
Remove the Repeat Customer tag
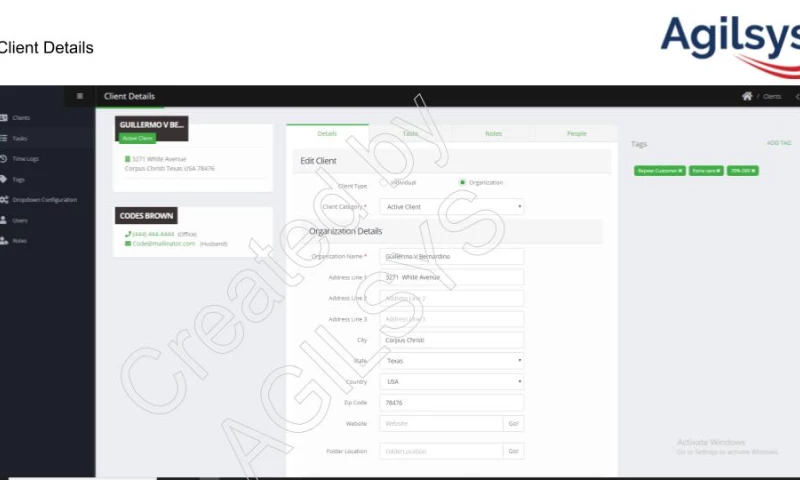pyautogui.click(x=680, y=171)
